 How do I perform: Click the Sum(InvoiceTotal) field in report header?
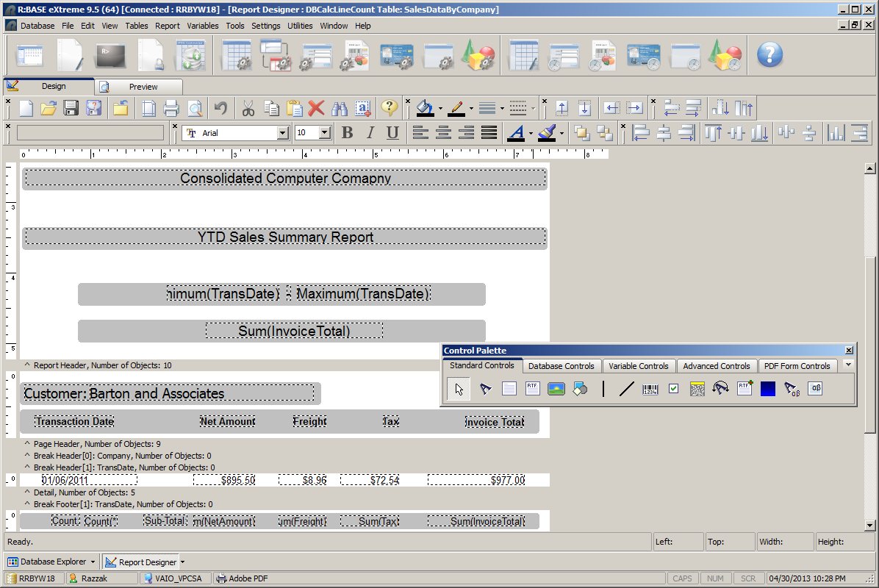(294, 331)
